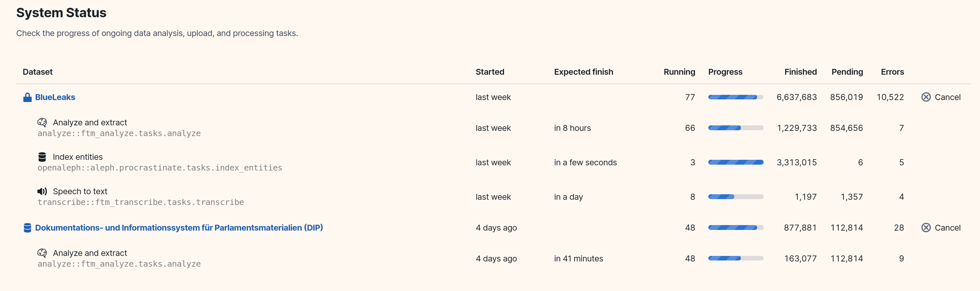This screenshot has height=291, width=980.
Task: Select the brain icon for DIP Analyze and extract
Action: (43, 252)
